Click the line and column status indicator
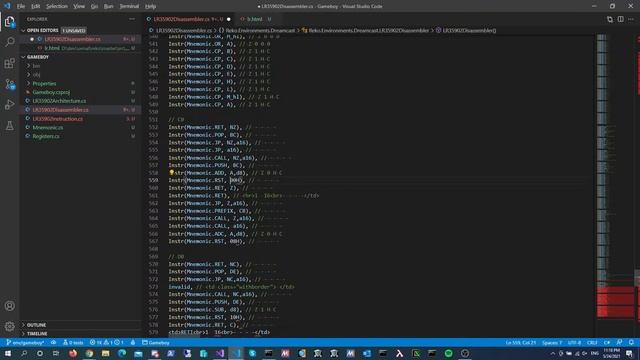 520,342
